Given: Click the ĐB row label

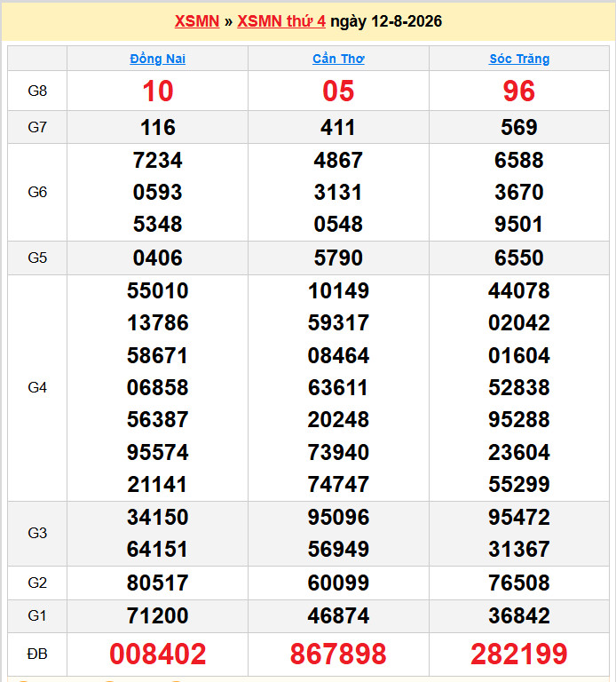Looking at the screenshot, I should pos(37,654).
